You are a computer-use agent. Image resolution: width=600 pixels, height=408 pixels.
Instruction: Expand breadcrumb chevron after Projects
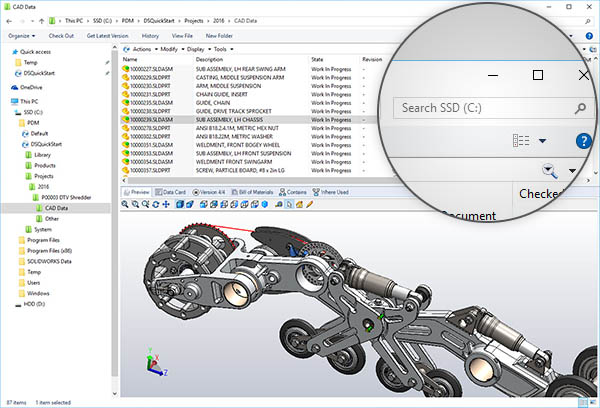pos(209,21)
